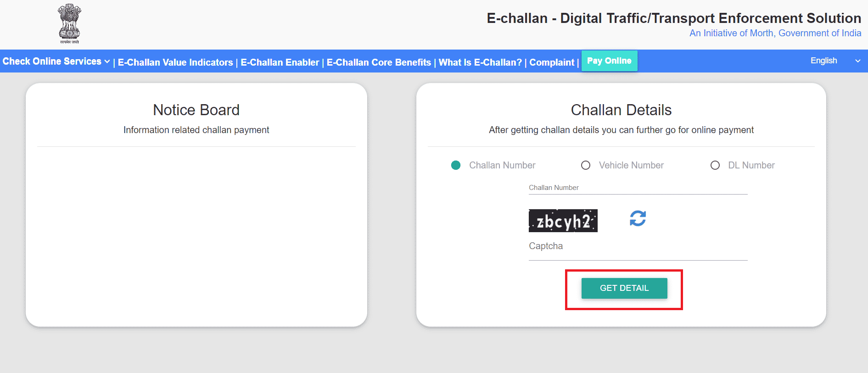Refresh the captcha image
The width and height of the screenshot is (868, 373).
click(x=638, y=218)
